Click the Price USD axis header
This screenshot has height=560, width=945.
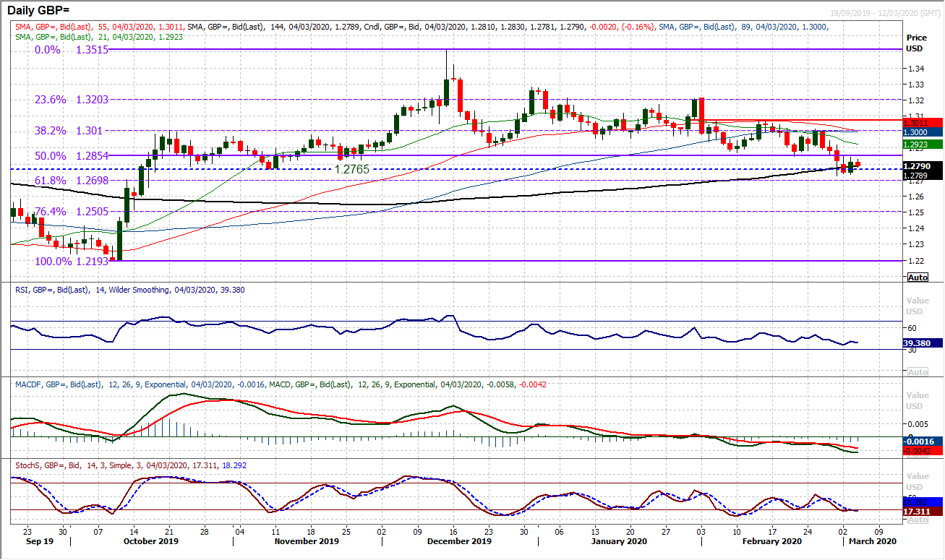pos(918,43)
